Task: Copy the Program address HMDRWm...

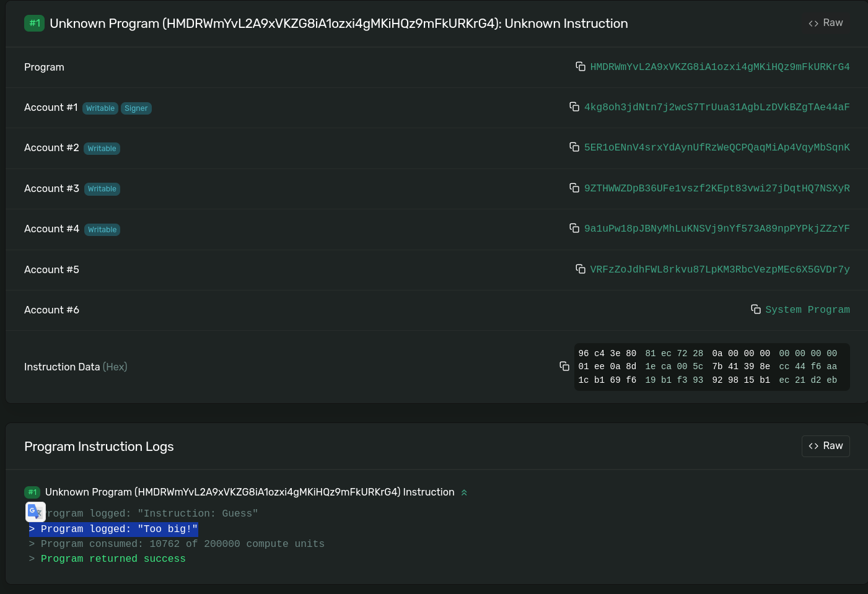Action: click(x=580, y=66)
